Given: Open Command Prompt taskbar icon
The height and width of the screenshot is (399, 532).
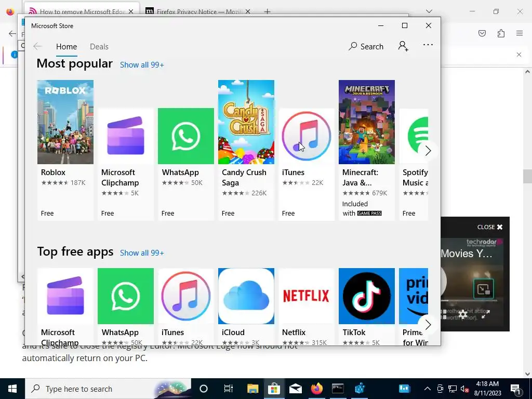Looking at the screenshot, I should pyautogui.click(x=338, y=389).
